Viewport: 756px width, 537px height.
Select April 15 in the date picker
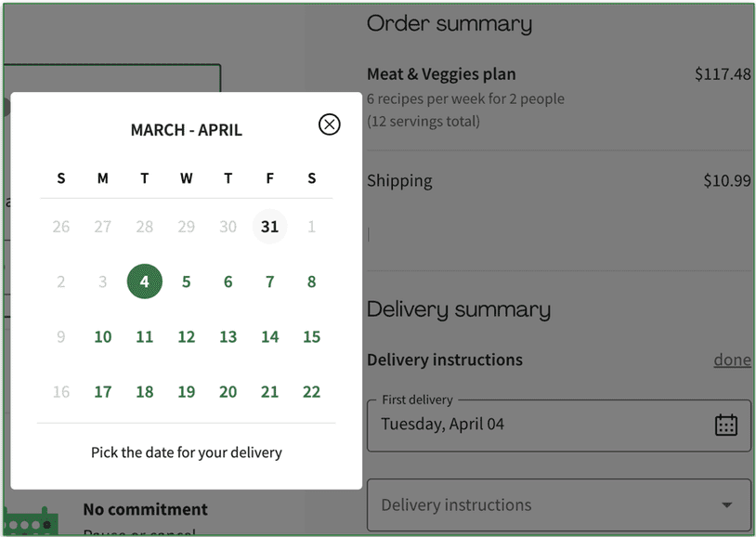311,336
